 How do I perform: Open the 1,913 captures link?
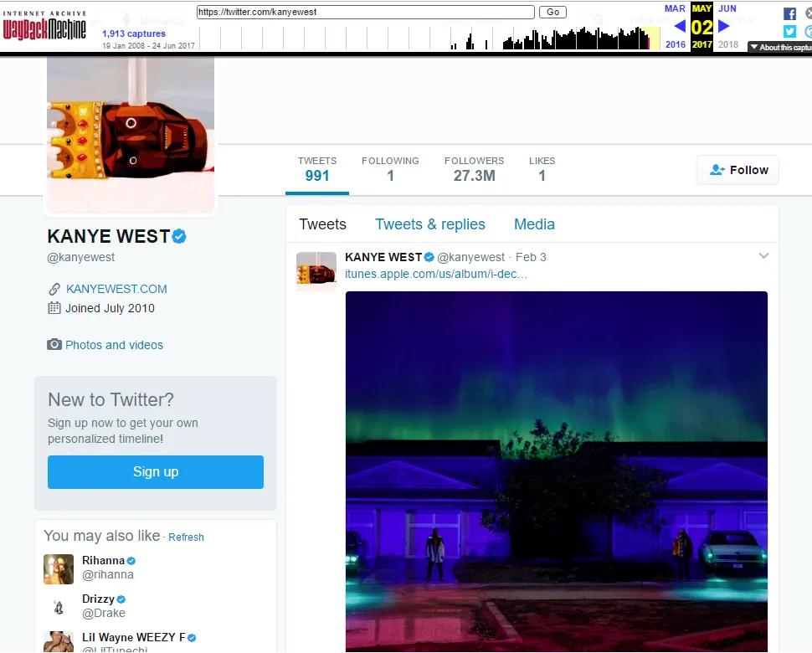tap(134, 33)
